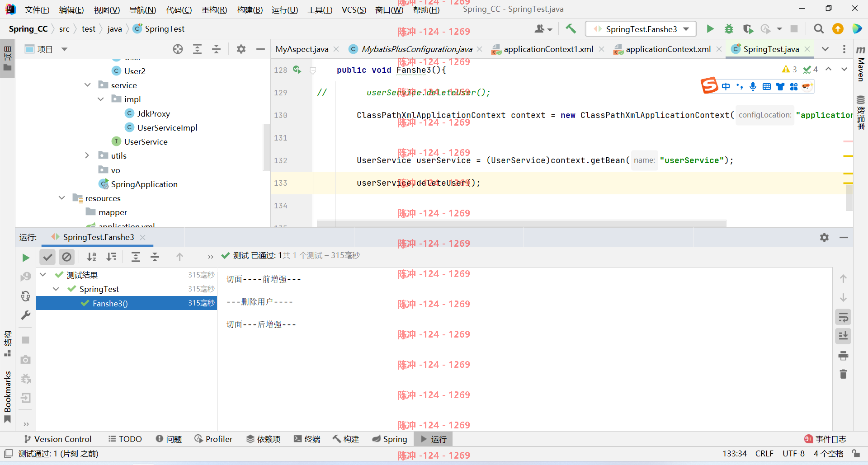The width and height of the screenshot is (868, 465).
Task: Click the locate-in-project target icon
Action: pyautogui.click(x=178, y=49)
